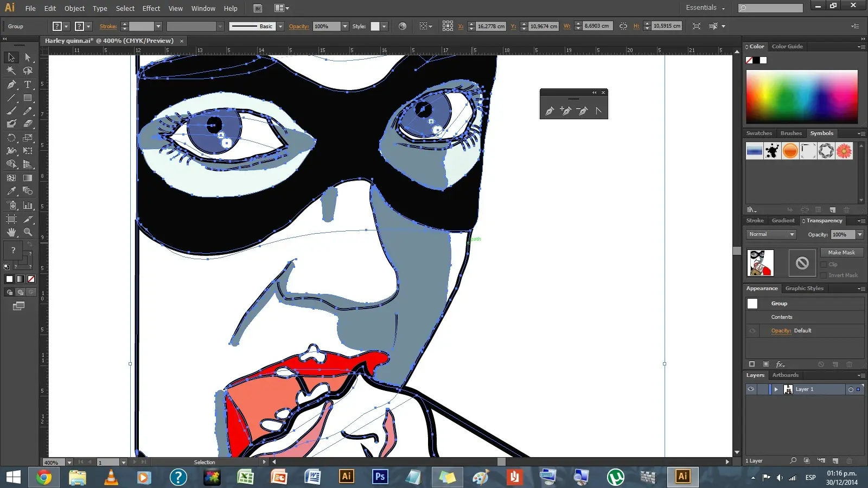
Task: Click the Style swatch in control bar
Action: point(375,26)
